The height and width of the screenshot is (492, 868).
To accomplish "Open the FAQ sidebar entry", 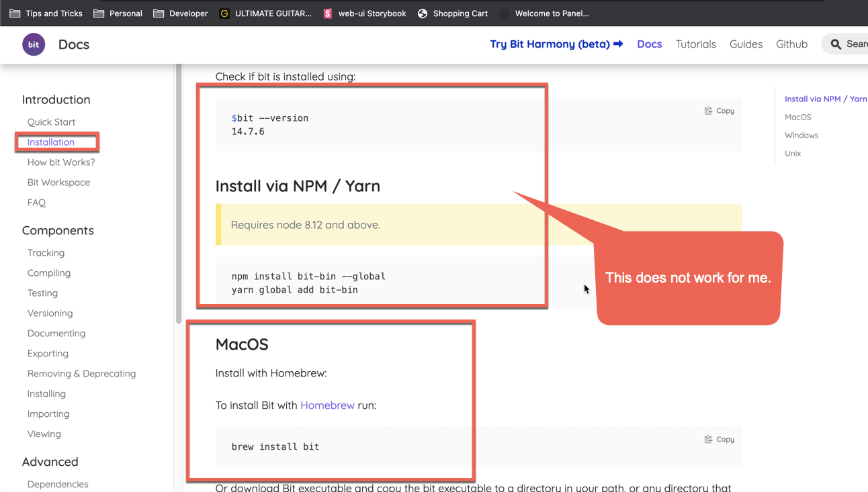I will [x=36, y=202].
